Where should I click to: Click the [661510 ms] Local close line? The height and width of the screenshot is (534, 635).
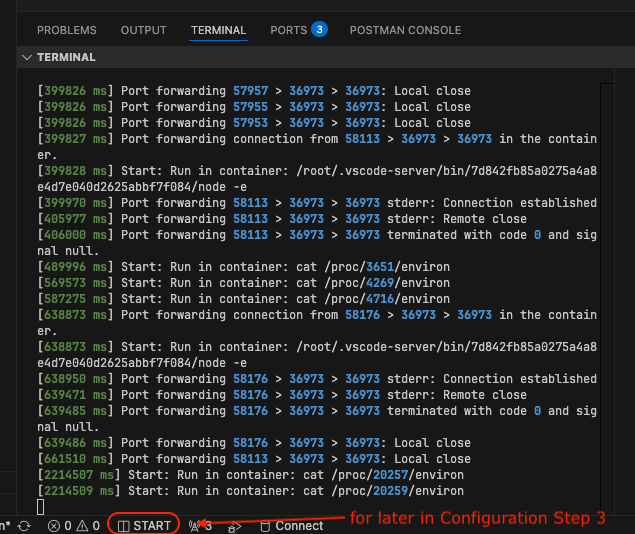[254, 459]
